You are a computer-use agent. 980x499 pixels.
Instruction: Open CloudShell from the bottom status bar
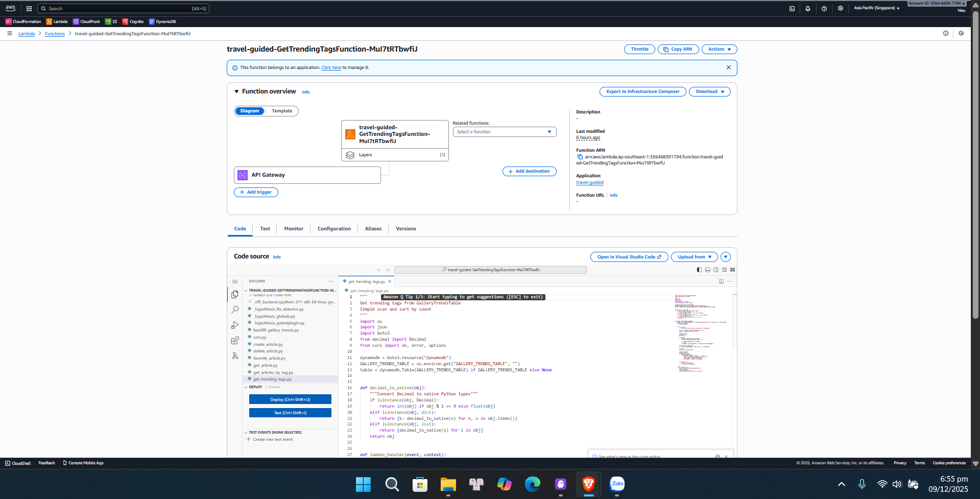point(17,463)
